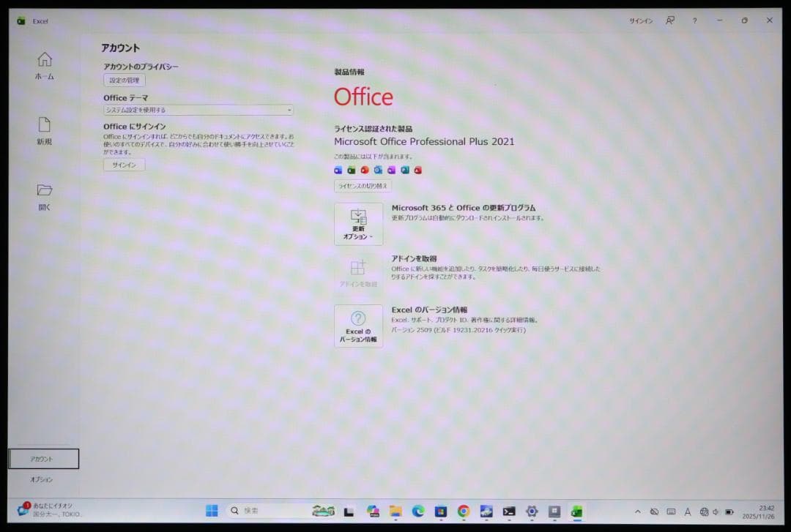Image resolution: width=791 pixels, height=532 pixels.
Task: Launch Microsoft Edge from the taskbar
Action: coord(417,512)
